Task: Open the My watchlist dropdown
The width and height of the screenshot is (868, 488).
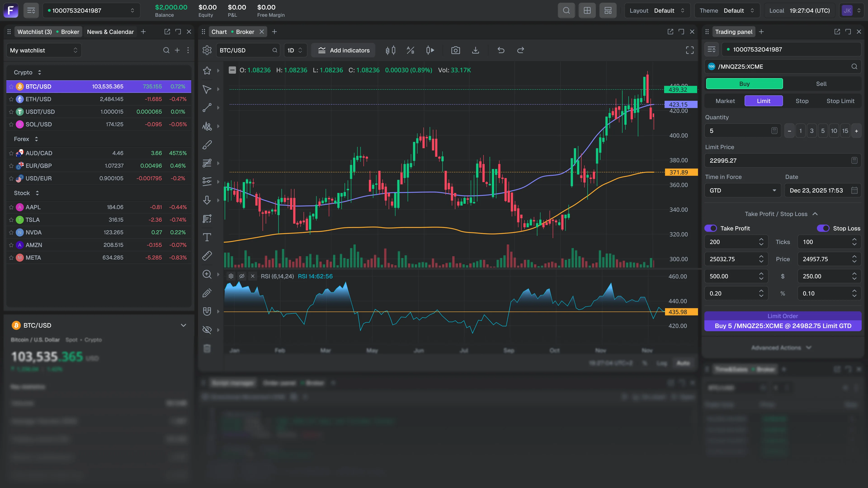Action: tap(44, 50)
